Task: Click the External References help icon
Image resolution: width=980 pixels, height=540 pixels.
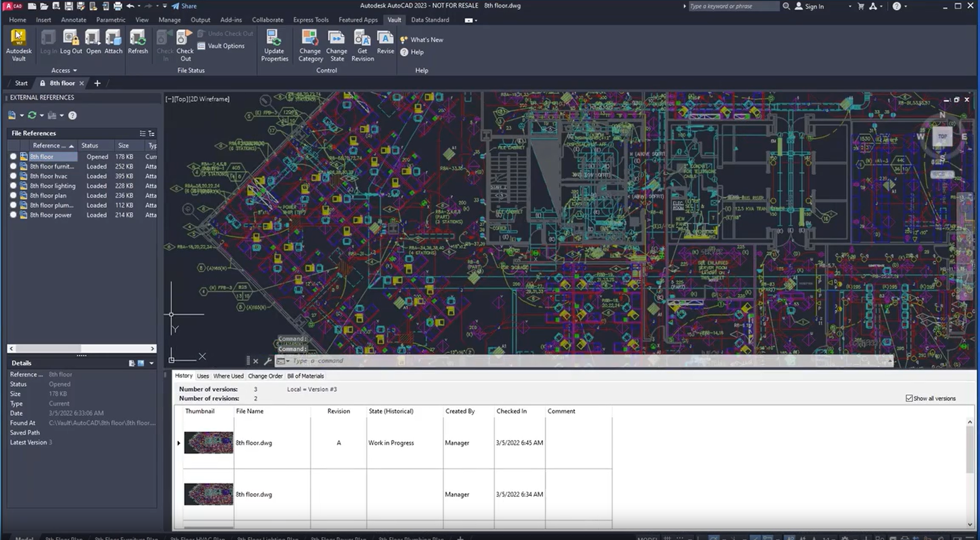Action: (72, 115)
